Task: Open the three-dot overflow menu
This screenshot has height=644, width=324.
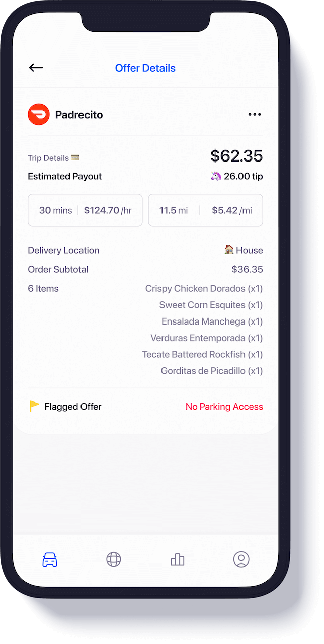Action: (255, 114)
